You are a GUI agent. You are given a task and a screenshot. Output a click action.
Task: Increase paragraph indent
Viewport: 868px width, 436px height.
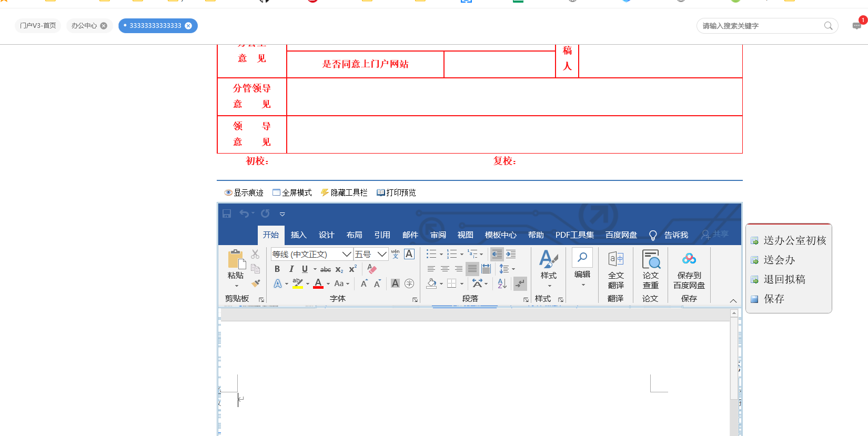coord(511,255)
